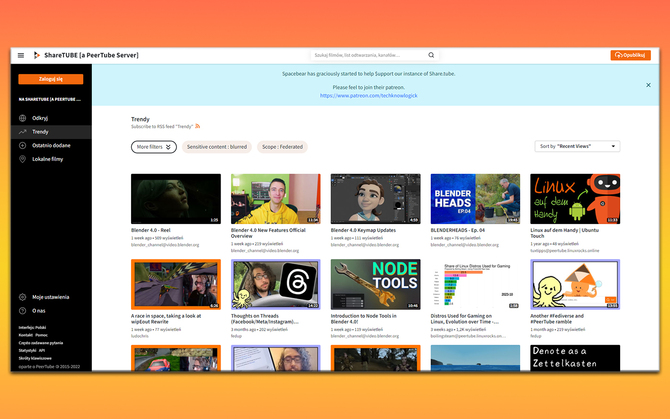The width and height of the screenshot is (670, 419).
Task: Click the API footer link
Action: [x=42, y=351]
